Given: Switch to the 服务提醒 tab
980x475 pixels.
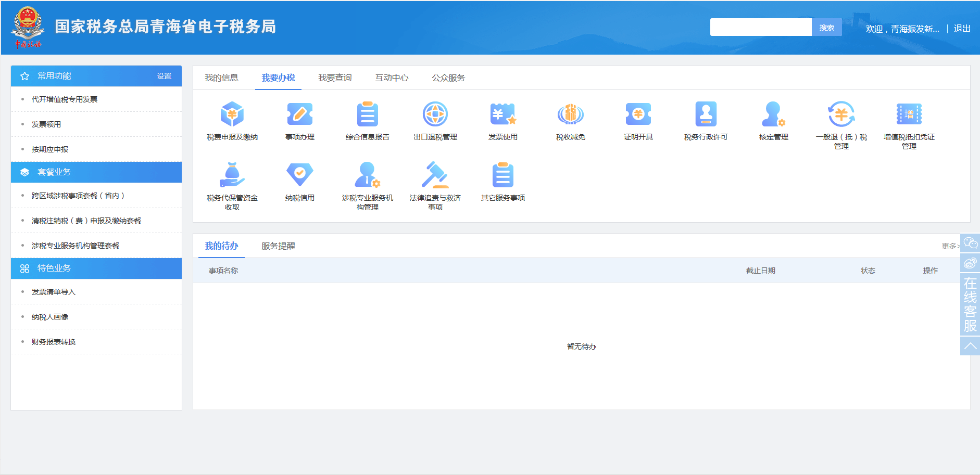Looking at the screenshot, I should [x=278, y=246].
